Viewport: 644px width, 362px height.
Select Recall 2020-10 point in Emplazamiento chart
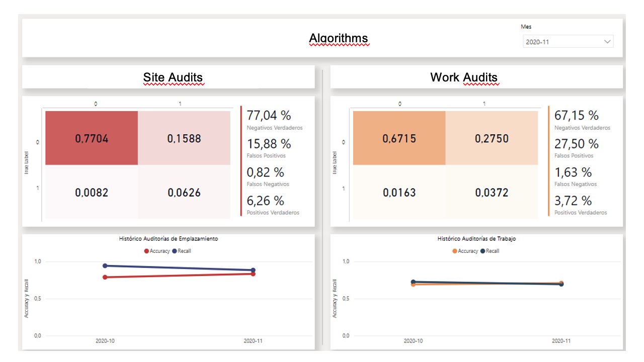[x=105, y=265]
